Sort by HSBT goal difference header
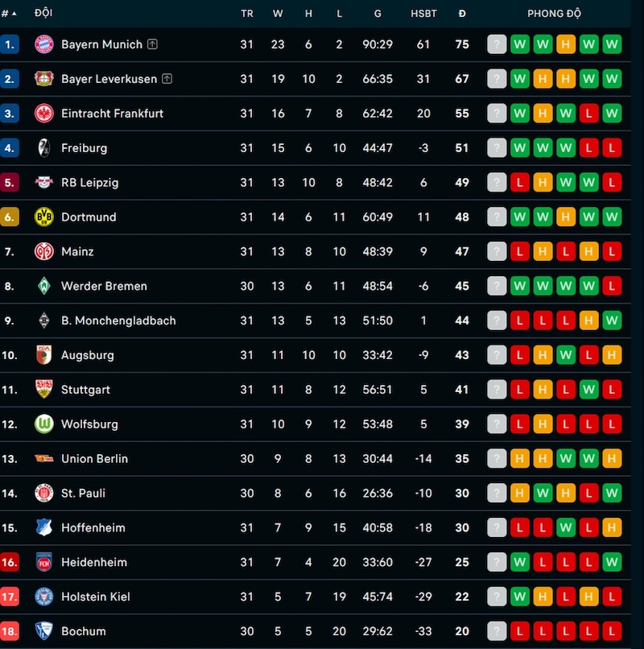Screen dimensions: 644x649 click(423, 14)
